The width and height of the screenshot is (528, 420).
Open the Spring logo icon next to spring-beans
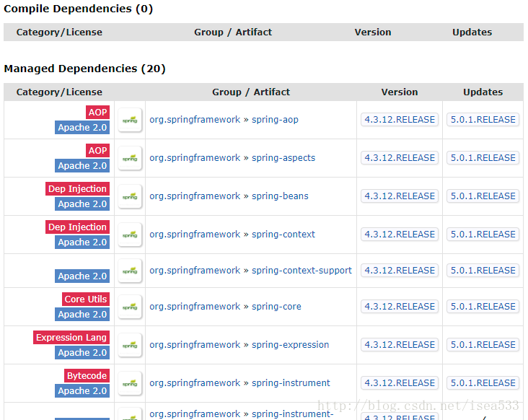coord(130,196)
